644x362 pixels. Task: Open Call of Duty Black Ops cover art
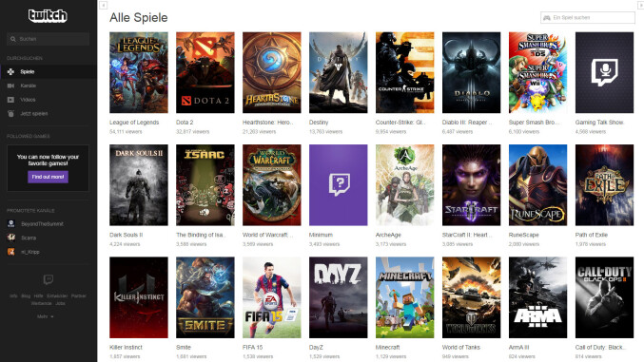coord(605,297)
